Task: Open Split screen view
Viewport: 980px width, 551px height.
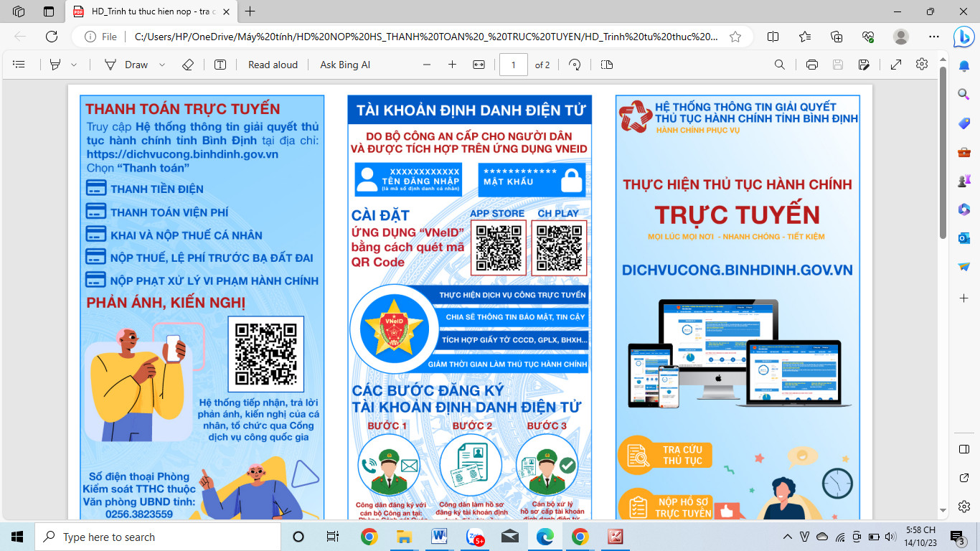Action: point(773,37)
